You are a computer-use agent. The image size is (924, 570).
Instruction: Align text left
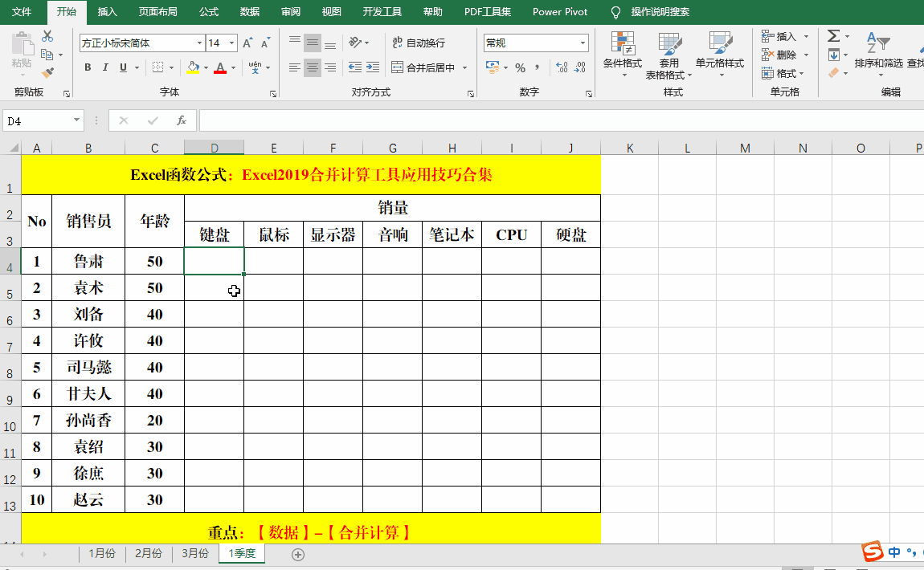point(295,67)
